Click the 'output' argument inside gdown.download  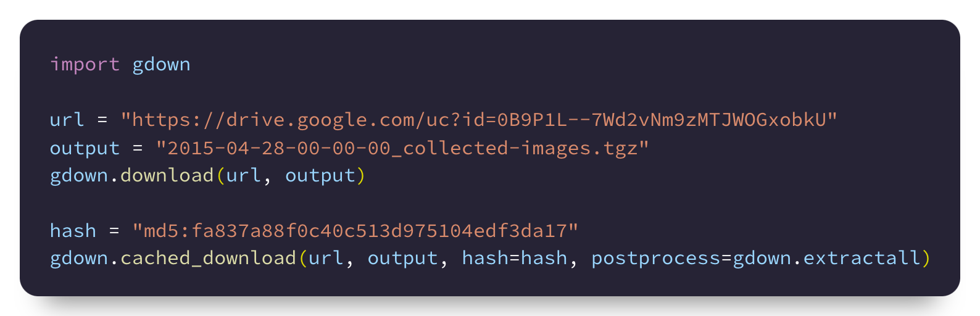click(320, 176)
